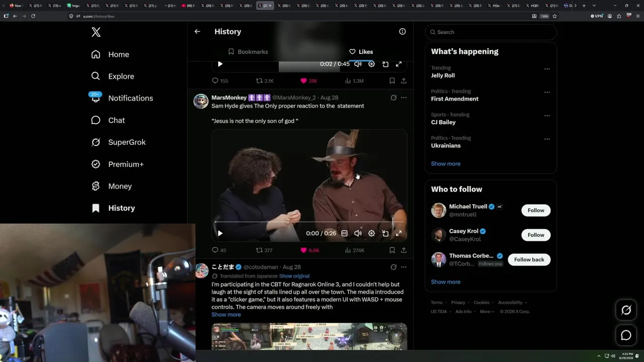The width and height of the screenshot is (644, 362).
Task: Unlike MarsMonkey's post with 8.6K likes
Action: (310, 250)
